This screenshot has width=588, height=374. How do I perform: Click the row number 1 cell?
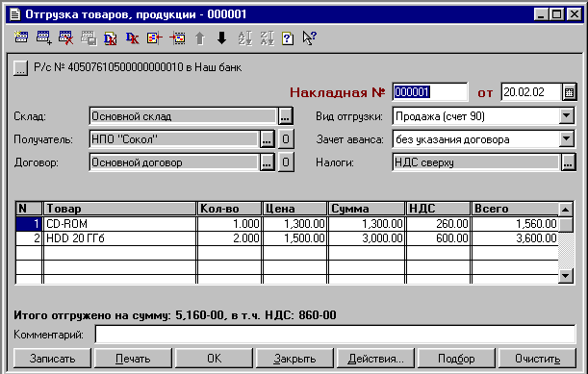(29, 224)
